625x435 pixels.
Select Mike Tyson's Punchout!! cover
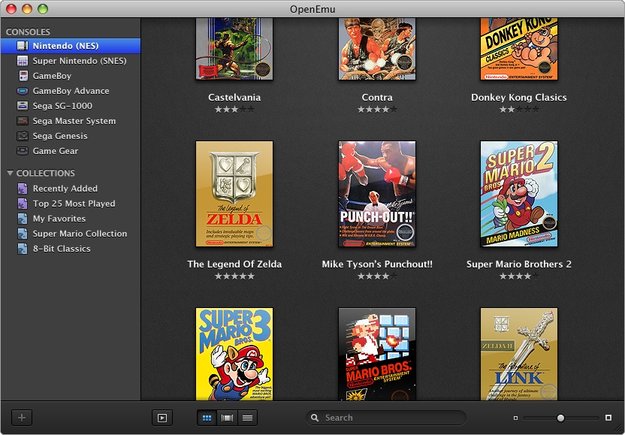point(377,194)
